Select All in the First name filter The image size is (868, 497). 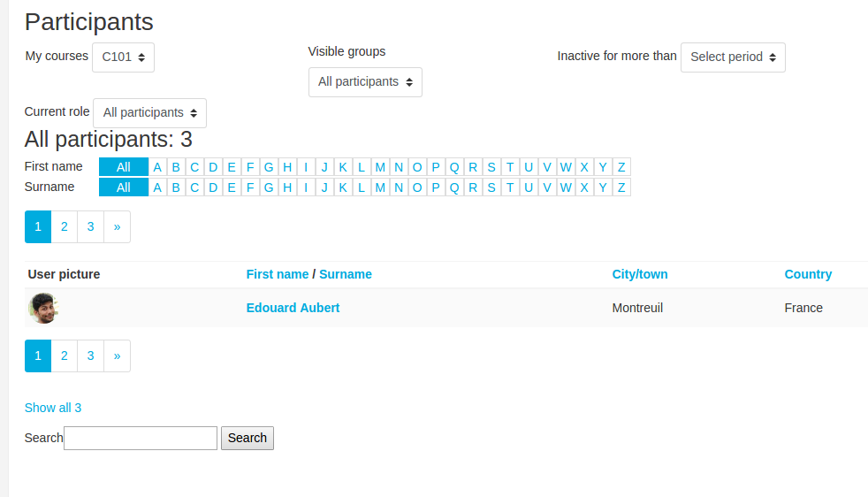(x=124, y=167)
